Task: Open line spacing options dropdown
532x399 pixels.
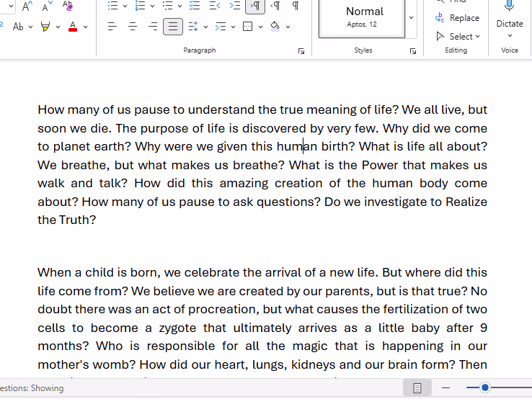Action: tap(205, 27)
